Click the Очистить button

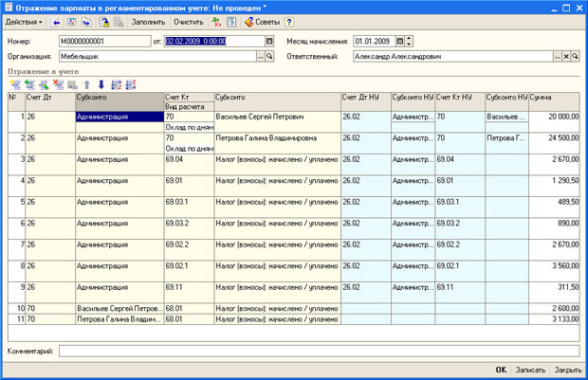click(x=189, y=22)
